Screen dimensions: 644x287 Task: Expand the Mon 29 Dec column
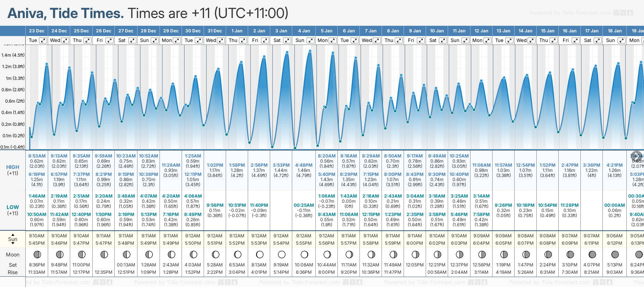tap(177, 40)
